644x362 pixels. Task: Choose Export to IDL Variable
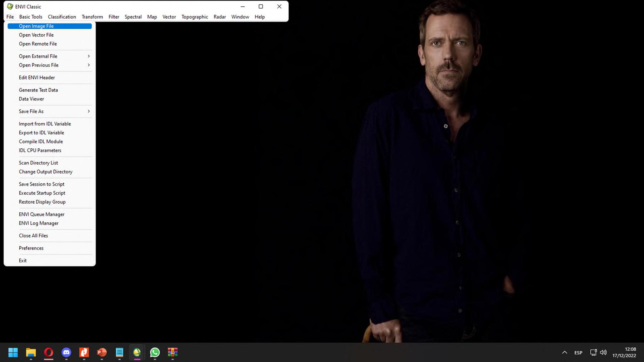(50, 133)
